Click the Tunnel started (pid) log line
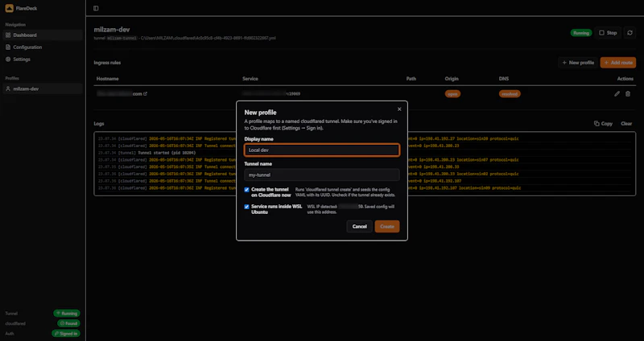The image size is (644, 341). (x=147, y=153)
